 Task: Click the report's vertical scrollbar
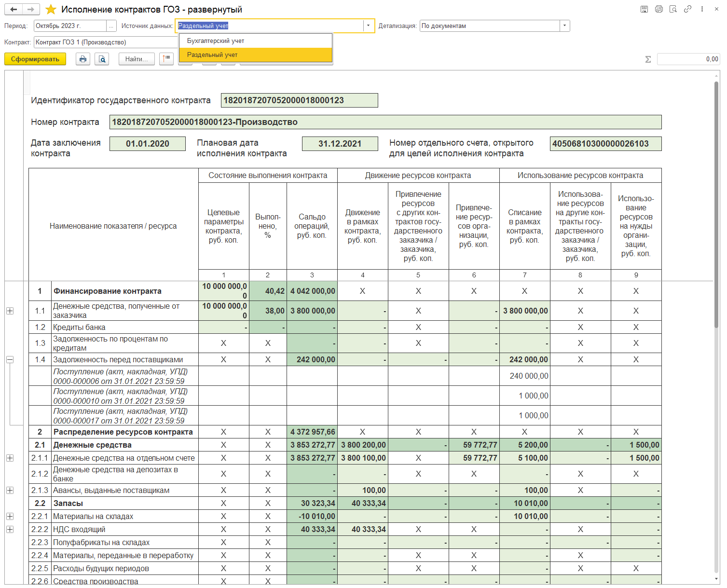tap(716, 203)
